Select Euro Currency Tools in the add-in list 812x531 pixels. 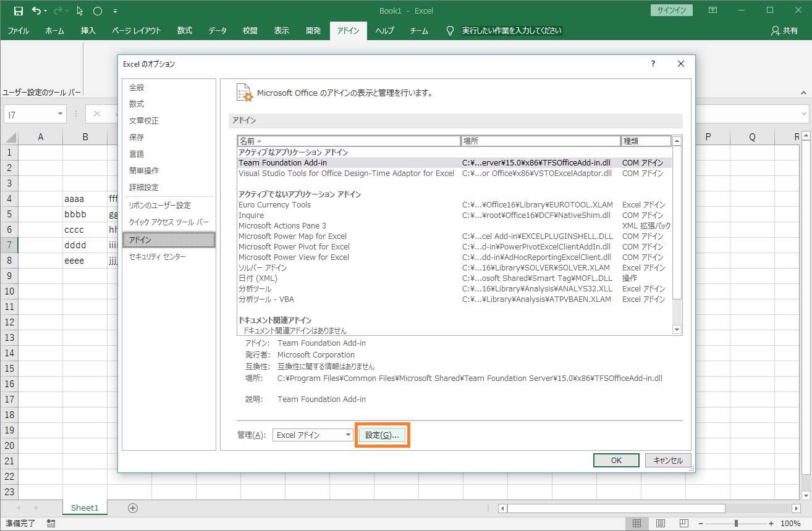[x=454, y=205]
